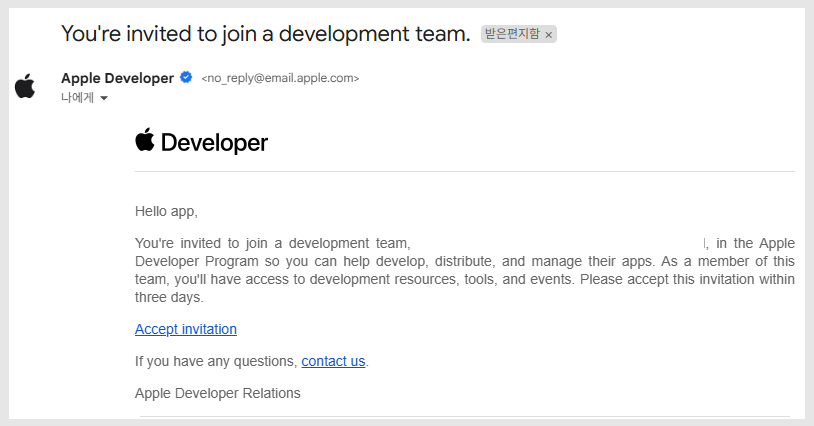Open the Accept invitation link
The height and width of the screenshot is (426, 814).
coord(186,329)
